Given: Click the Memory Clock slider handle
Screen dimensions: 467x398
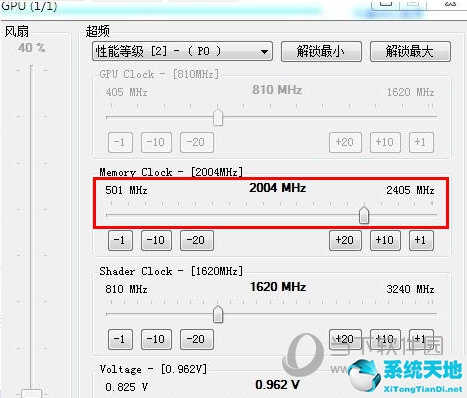Looking at the screenshot, I should tap(364, 215).
